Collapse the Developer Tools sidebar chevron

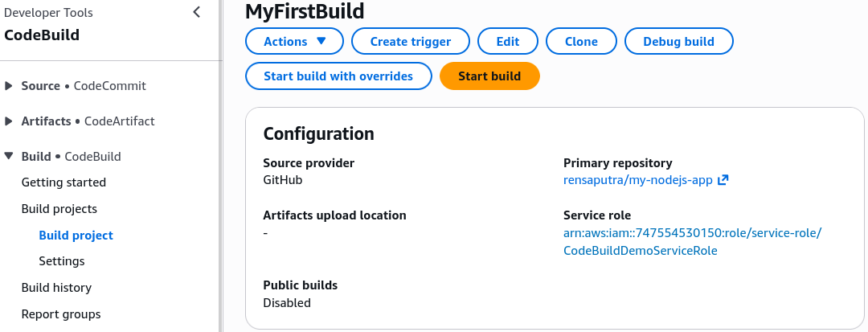(x=197, y=12)
